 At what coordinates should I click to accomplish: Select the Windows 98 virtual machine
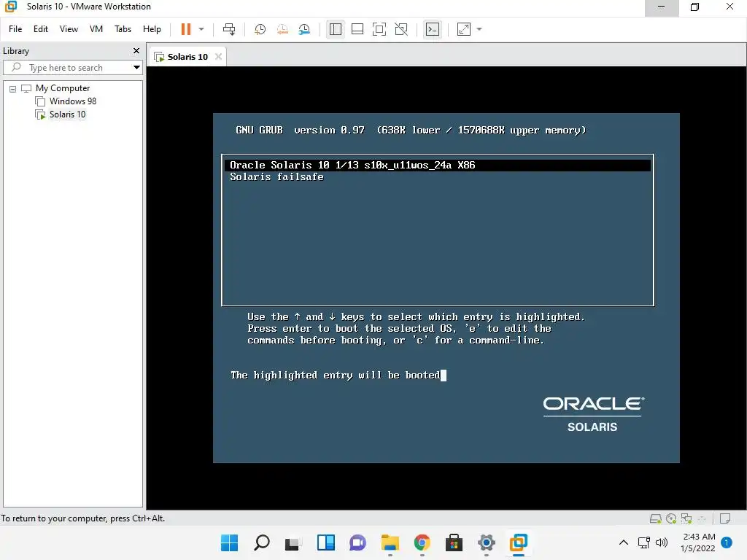pyautogui.click(x=73, y=101)
